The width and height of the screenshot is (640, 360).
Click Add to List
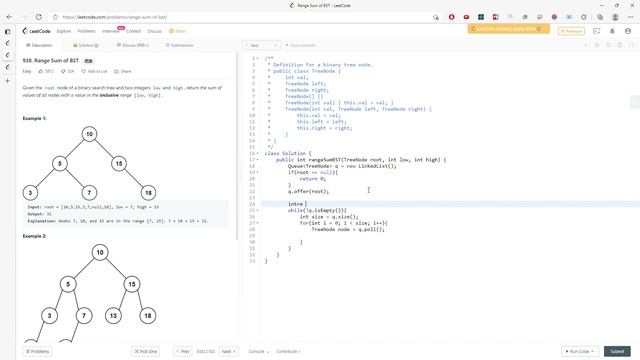point(94,71)
